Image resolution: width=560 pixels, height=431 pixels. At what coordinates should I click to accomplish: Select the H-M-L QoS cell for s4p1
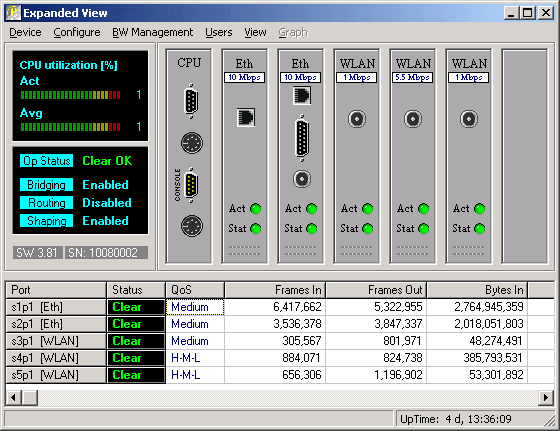195,358
